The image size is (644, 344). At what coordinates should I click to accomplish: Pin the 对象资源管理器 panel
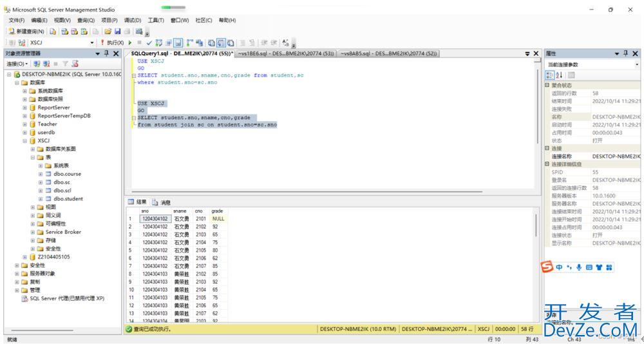107,53
